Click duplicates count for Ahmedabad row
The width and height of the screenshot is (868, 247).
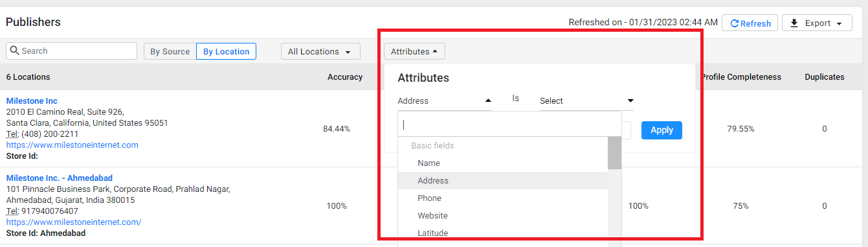click(825, 206)
